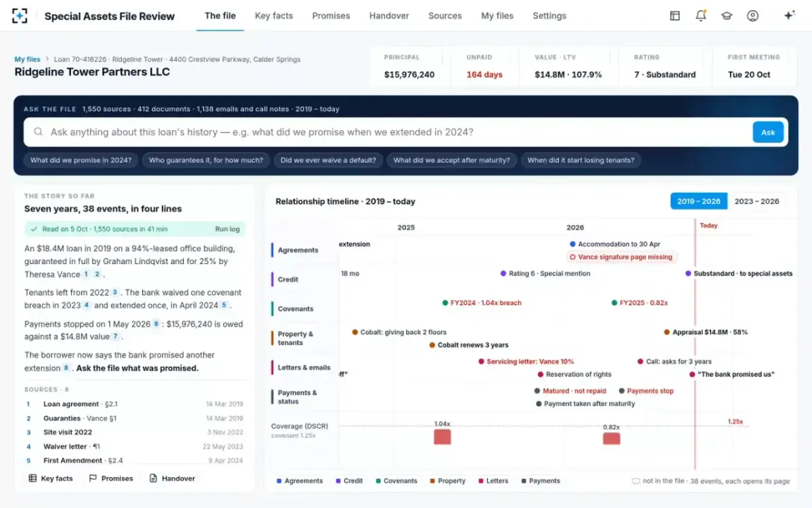Open source 4 'Waiver letter · ¶1'
The height and width of the screenshot is (508, 812).
coord(135,446)
